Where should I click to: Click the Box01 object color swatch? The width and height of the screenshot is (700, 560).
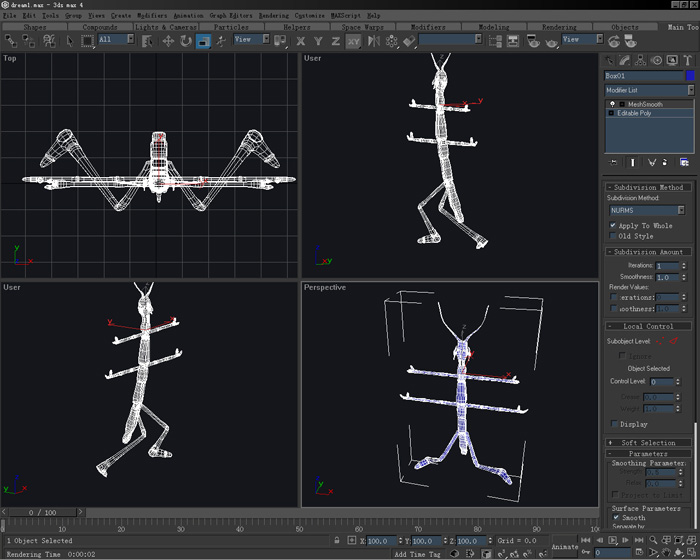click(690, 75)
